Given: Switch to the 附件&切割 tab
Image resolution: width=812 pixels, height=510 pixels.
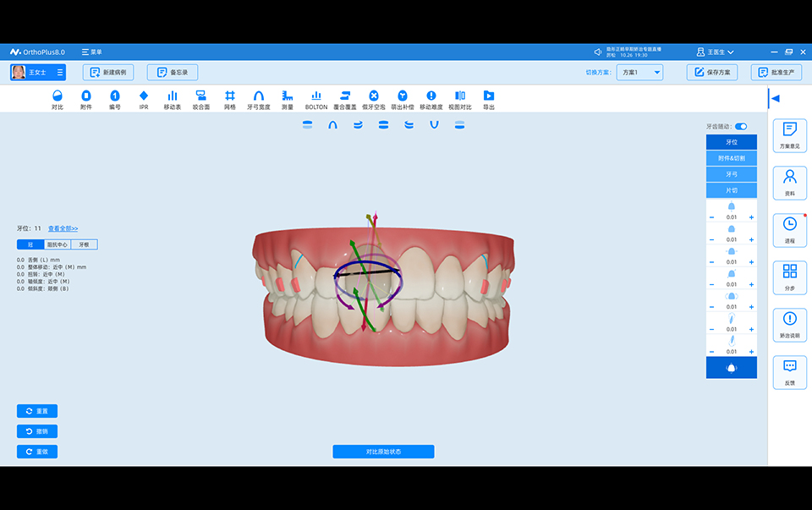Looking at the screenshot, I should (732, 158).
